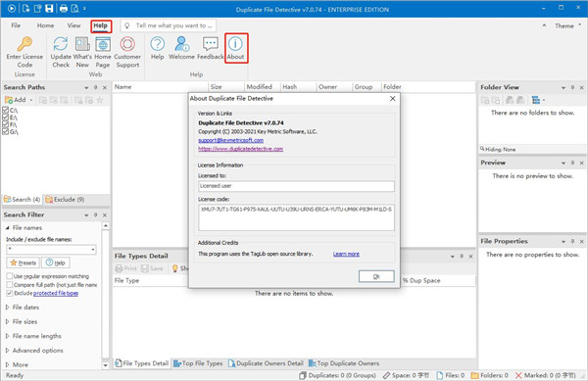The width and height of the screenshot is (588, 381).
Task: Open the About dialog icon
Action: (236, 48)
